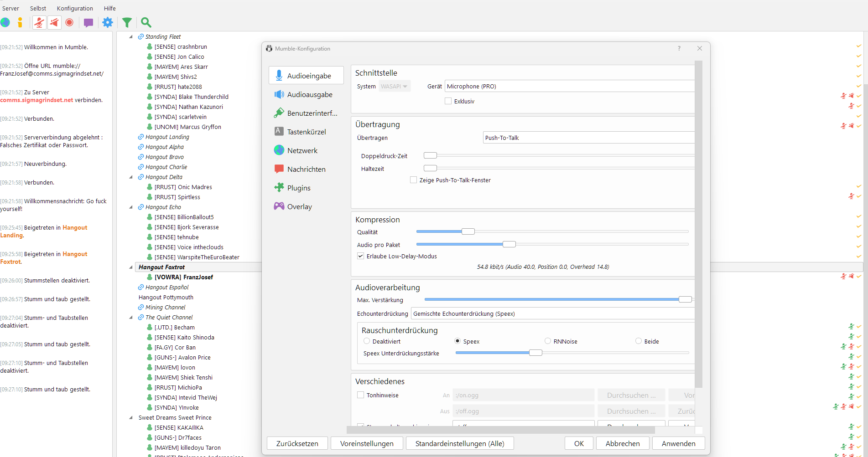Collapse The Quiet Channel tree node
Image resolution: width=868 pixels, height=457 pixels.
(131, 317)
